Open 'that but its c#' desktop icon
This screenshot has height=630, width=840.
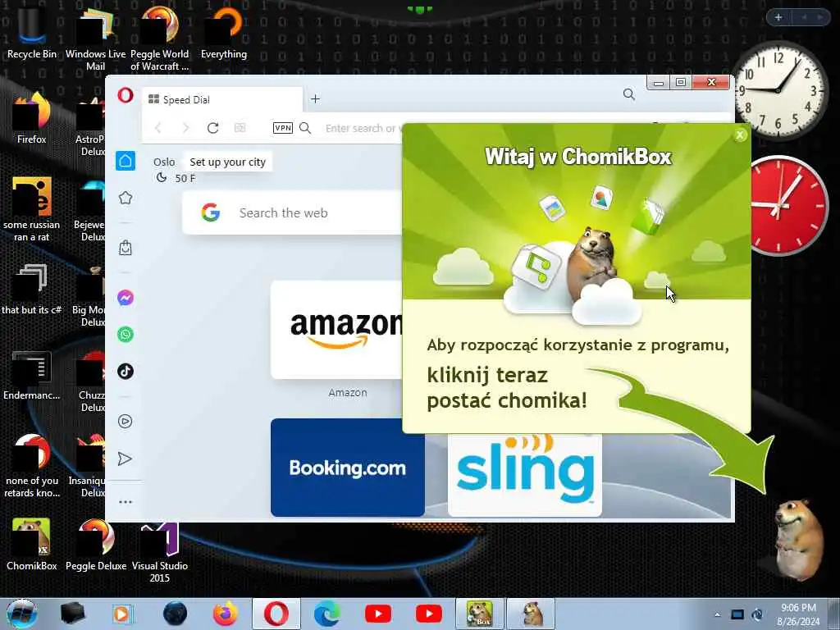pos(32,290)
